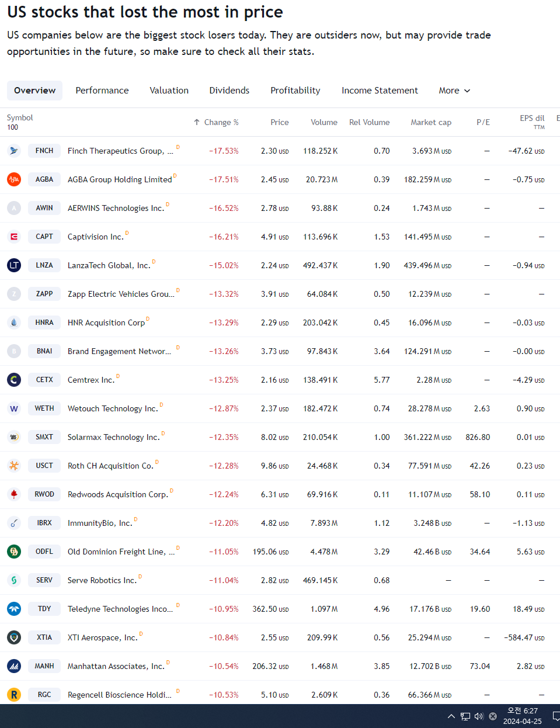Click the Serve Robotics logo icon

point(14,580)
